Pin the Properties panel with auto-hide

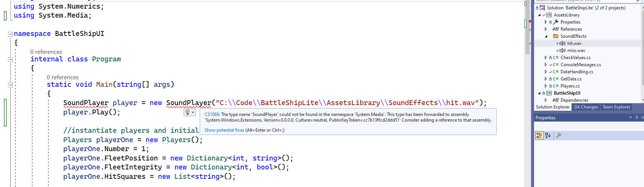coord(637,117)
